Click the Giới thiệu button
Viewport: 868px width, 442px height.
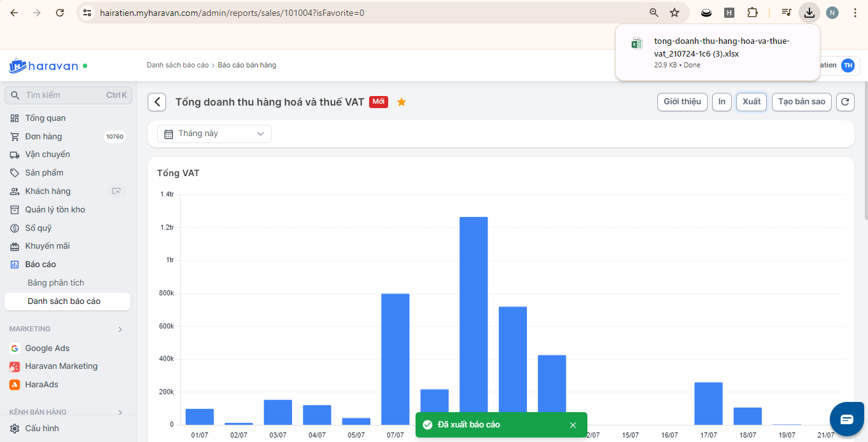tap(682, 102)
